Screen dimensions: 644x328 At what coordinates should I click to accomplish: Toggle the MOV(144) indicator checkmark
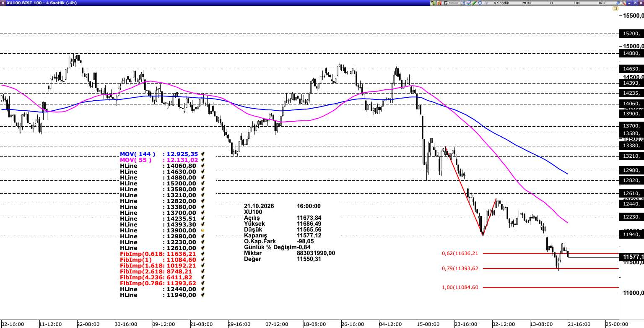(203, 154)
